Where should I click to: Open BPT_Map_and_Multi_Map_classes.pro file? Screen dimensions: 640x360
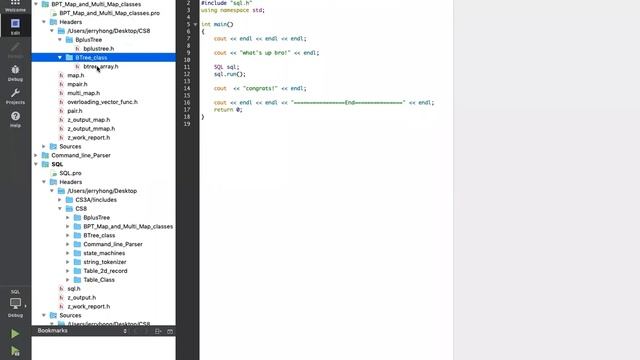109,13
